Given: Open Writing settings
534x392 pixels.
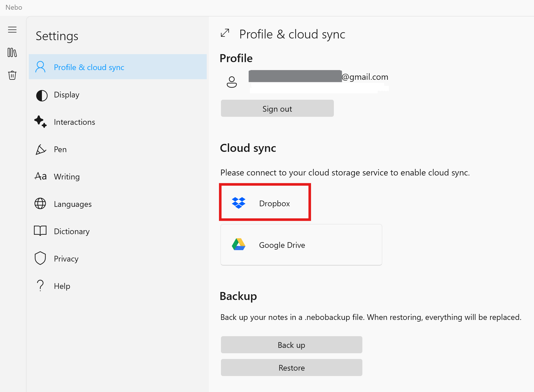Looking at the screenshot, I should [x=118, y=177].
